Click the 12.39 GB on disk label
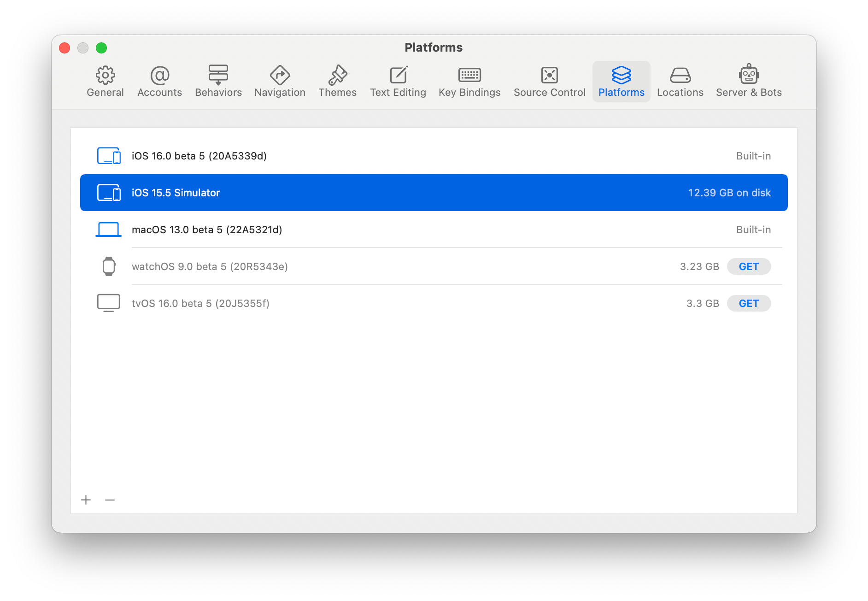Image resolution: width=868 pixels, height=601 pixels. [x=729, y=193]
